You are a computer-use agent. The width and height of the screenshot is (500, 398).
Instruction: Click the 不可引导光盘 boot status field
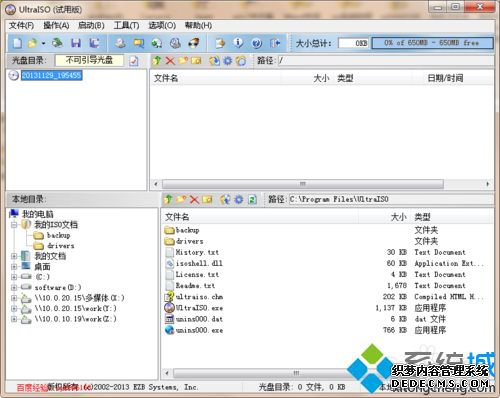click(89, 60)
